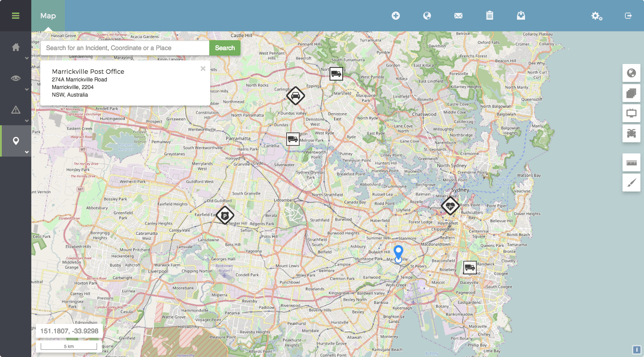Select the paintbrush drawing tool
This screenshot has height=357, width=644.
click(x=631, y=183)
